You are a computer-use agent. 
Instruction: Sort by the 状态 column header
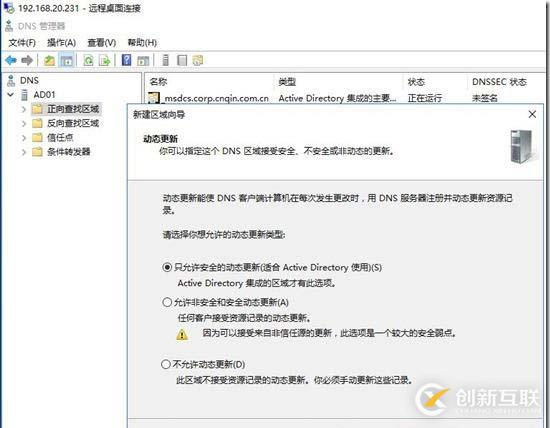click(436, 82)
